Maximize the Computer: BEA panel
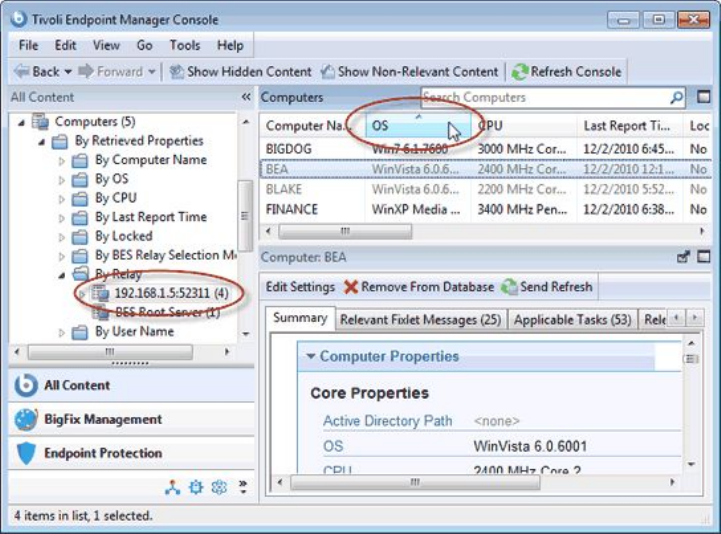This screenshot has width=721, height=534. tap(704, 256)
